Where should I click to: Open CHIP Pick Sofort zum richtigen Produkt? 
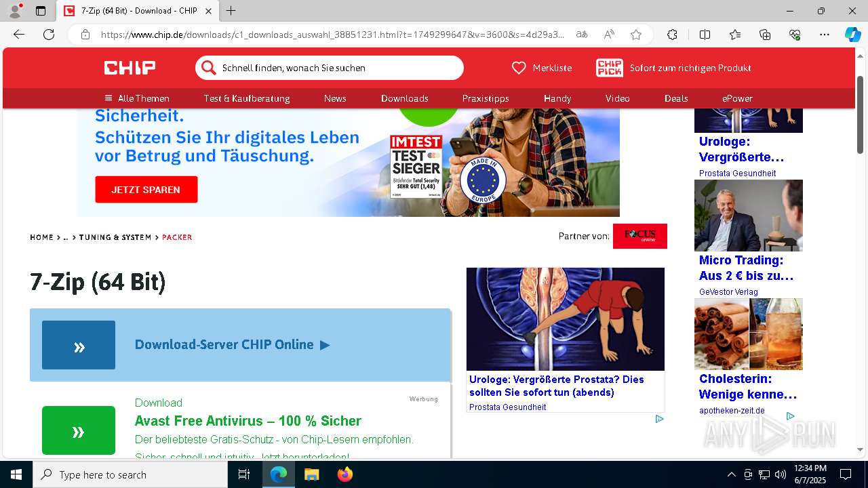673,68
